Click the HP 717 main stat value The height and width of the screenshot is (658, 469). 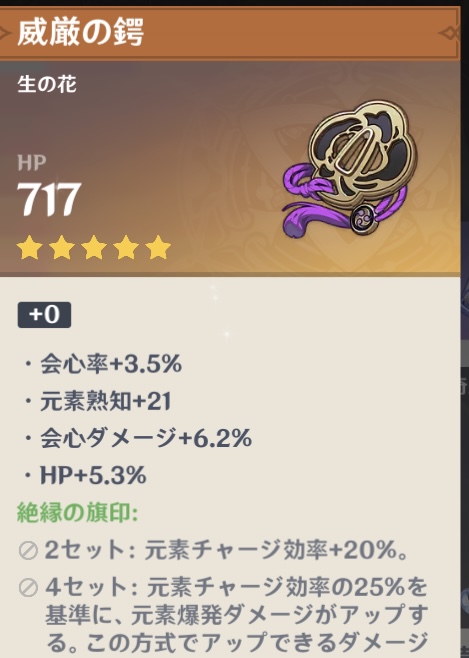[49, 198]
